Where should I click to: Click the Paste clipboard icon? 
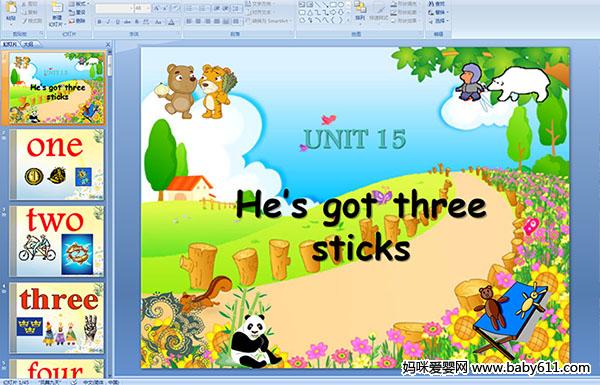[11, 7]
